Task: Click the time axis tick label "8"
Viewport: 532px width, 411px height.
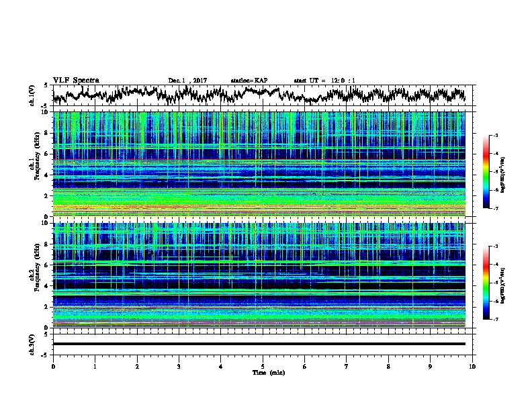Action: point(388,367)
